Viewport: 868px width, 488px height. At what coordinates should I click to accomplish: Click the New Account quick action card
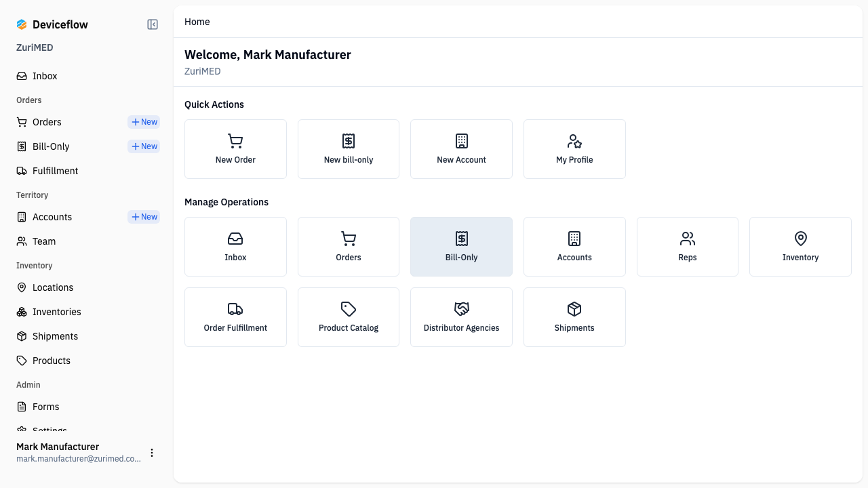[x=461, y=149]
